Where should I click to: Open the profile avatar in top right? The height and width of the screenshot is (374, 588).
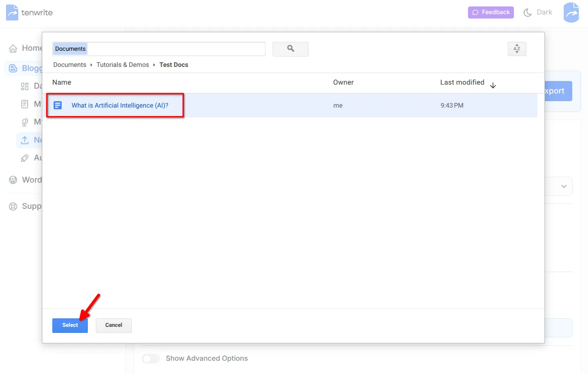(x=571, y=12)
